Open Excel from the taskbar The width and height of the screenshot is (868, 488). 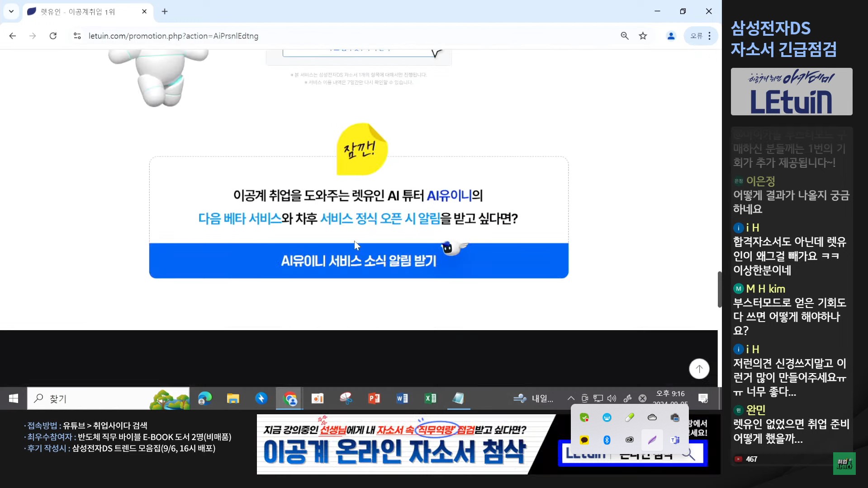pos(430,398)
